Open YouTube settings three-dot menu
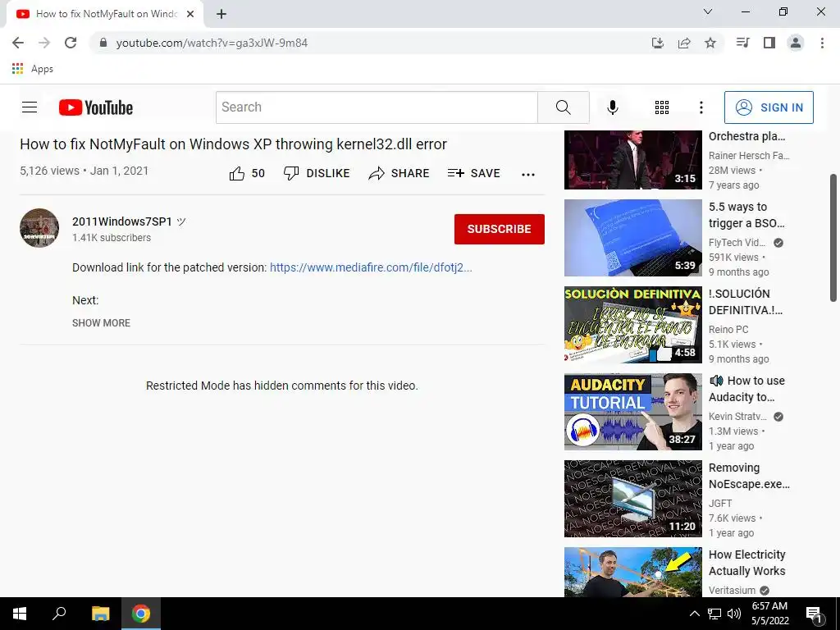Screen dimensions: 840x630 701,107
